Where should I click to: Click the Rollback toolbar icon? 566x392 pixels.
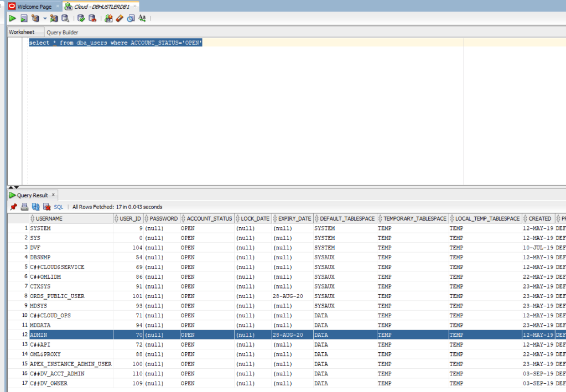[92, 18]
